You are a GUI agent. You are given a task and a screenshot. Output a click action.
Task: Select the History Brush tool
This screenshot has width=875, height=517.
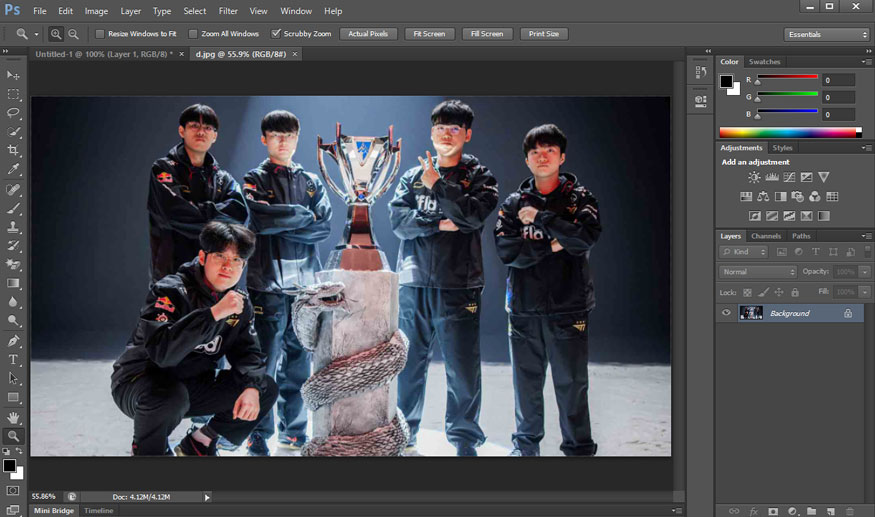(x=13, y=246)
